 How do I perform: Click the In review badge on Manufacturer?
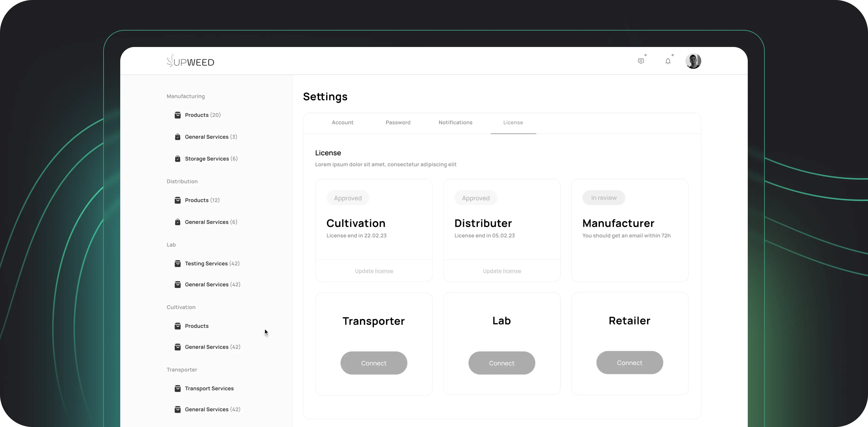click(604, 198)
